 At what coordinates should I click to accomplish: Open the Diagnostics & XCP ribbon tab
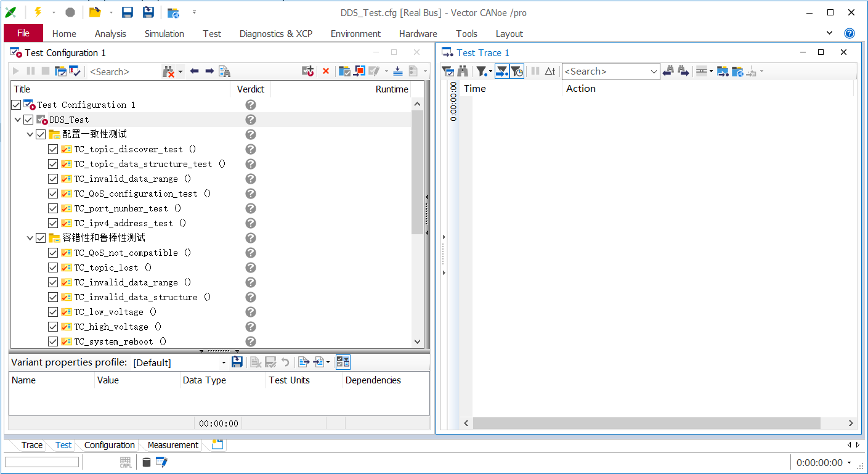coord(276,34)
